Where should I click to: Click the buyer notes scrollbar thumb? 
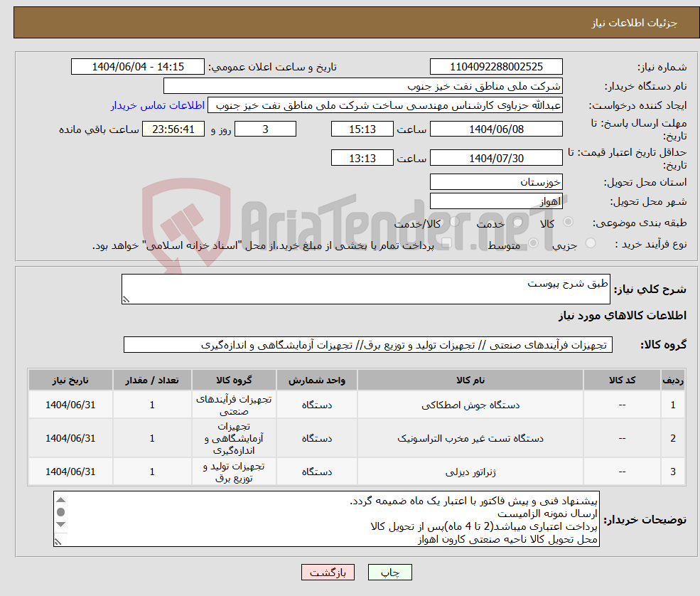pos(61,512)
